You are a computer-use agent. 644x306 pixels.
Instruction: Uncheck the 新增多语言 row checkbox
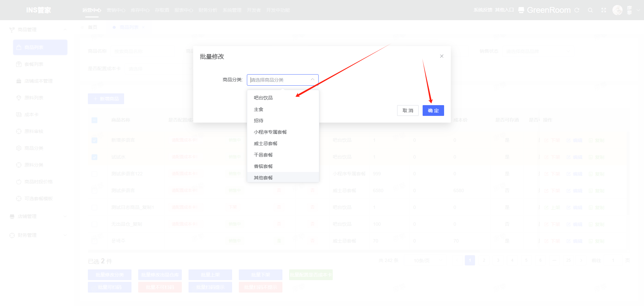pos(94,140)
